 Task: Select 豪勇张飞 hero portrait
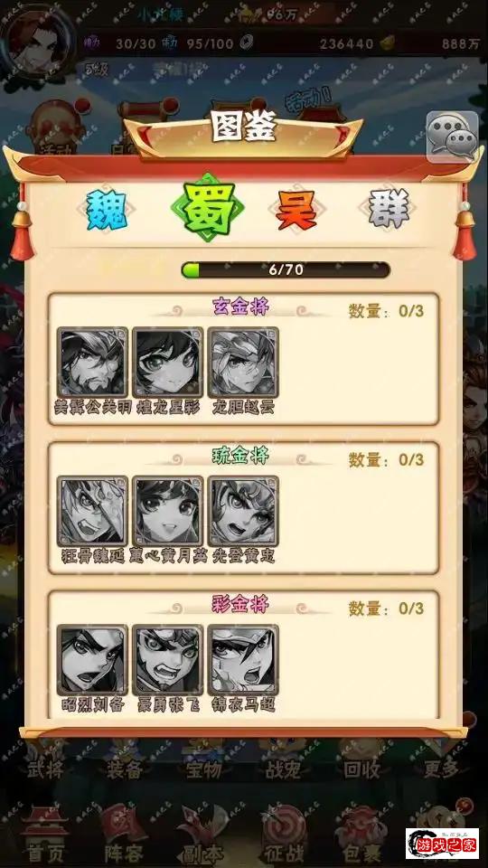[x=168, y=660]
